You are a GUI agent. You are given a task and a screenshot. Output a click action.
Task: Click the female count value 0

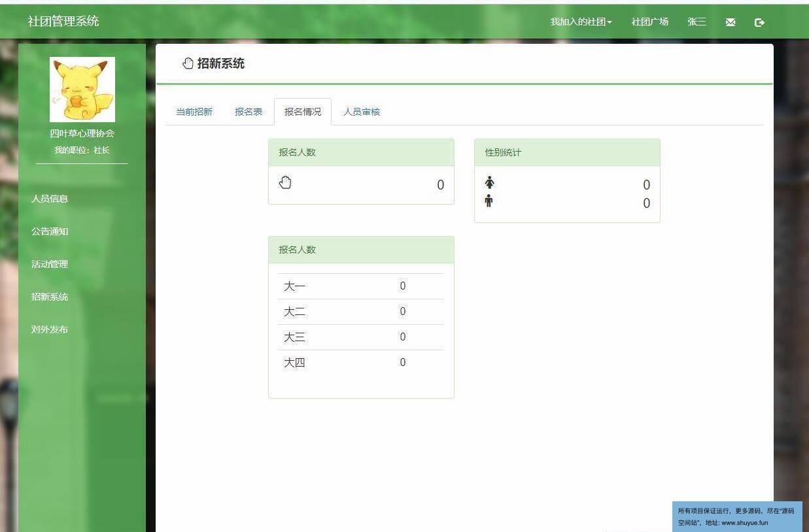tap(646, 185)
